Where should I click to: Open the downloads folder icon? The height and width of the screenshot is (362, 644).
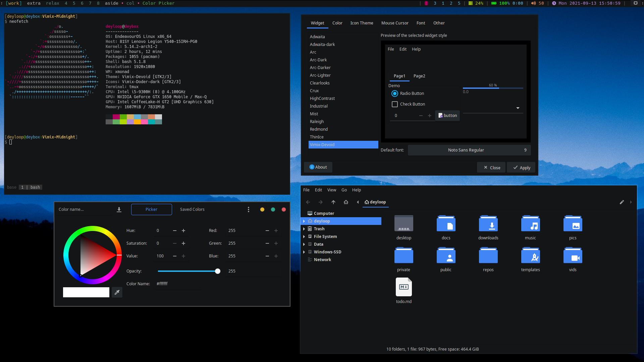coord(488,224)
